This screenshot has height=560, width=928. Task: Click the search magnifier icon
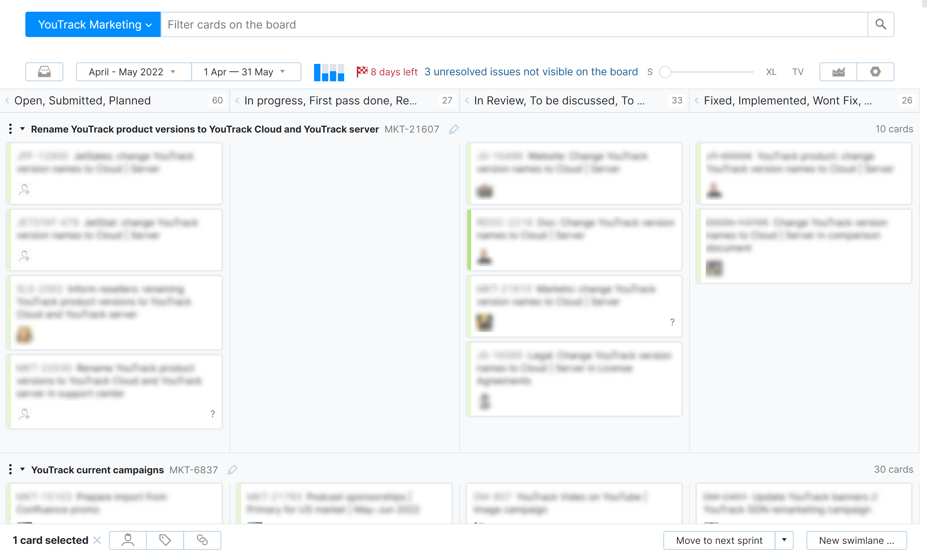pyautogui.click(x=880, y=24)
